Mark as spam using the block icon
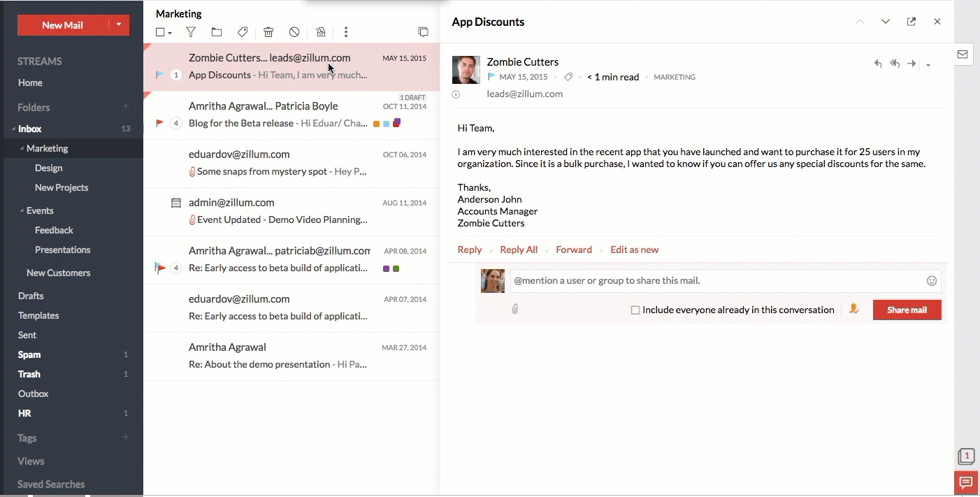This screenshot has width=980, height=497. pyautogui.click(x=294, y=32)
